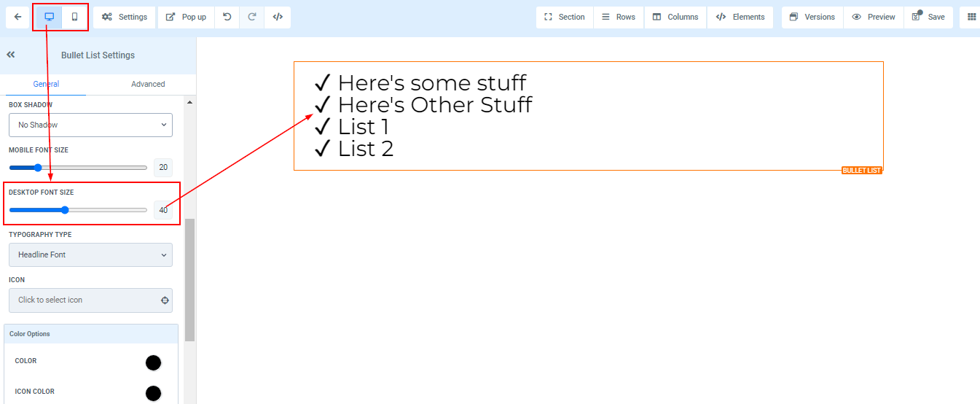
Task: Click the redo icon
Action: (252, 17)
